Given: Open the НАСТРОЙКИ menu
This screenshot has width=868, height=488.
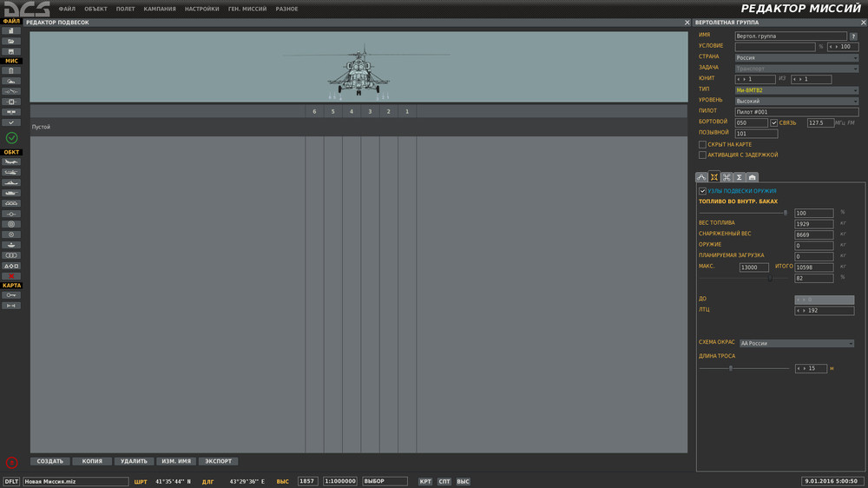Looking at the screenshot, I should tap(202, 9).
